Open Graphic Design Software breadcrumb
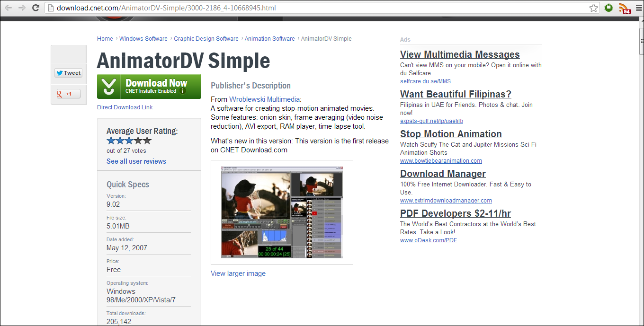Viewport: 644px width, 326px height. point(206,39)
